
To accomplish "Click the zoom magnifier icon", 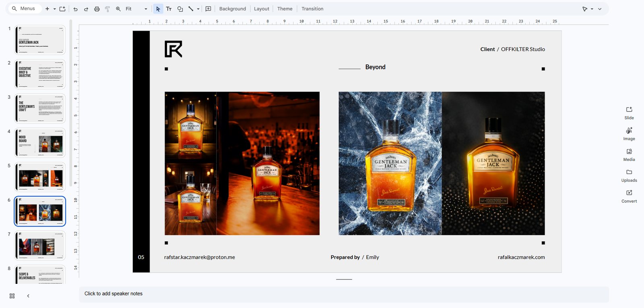I will 118,9.
